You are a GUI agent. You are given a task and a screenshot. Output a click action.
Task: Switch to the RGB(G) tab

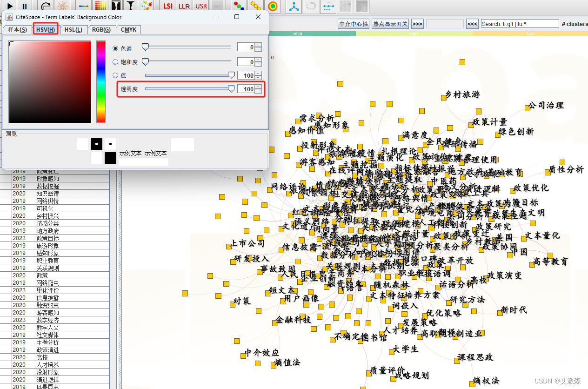coord(101,30)
